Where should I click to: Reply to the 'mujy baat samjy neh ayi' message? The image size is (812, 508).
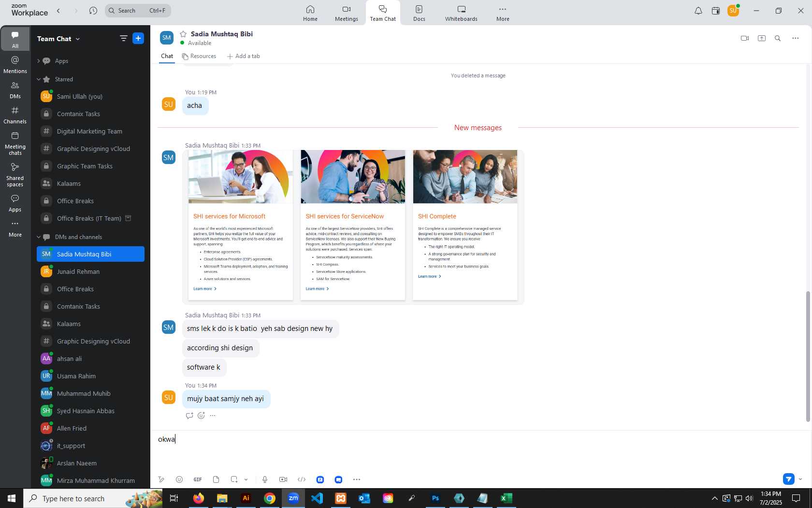(x=189, y=416)
